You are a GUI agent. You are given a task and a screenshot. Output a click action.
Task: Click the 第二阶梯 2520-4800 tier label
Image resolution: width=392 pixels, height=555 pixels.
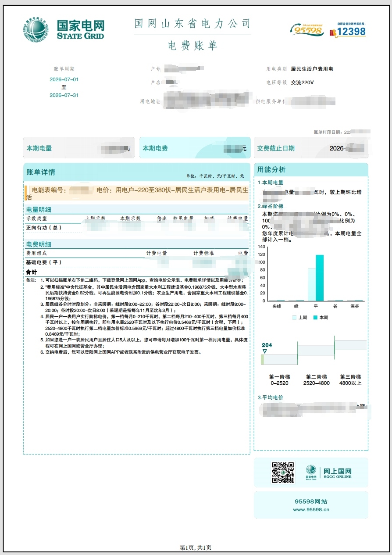316,380
